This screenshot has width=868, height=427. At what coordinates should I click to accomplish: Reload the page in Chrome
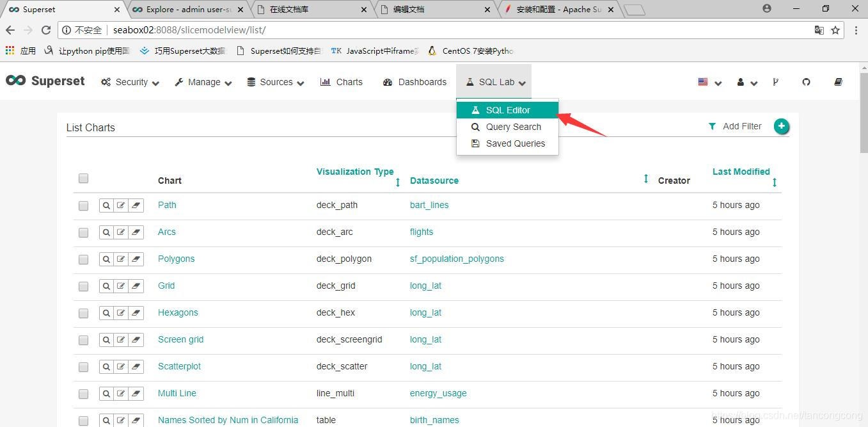(46, 30)
